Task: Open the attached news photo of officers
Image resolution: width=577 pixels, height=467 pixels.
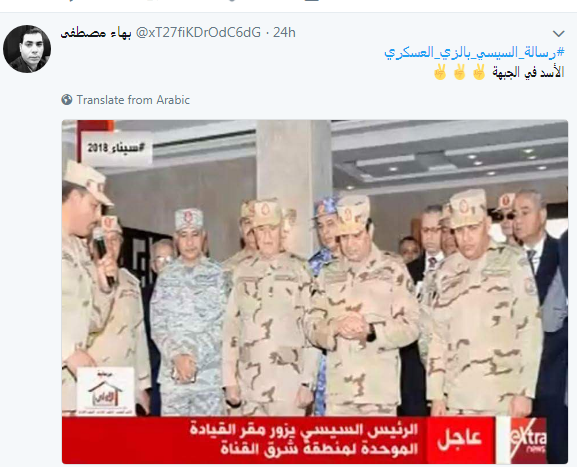Action: coord(315,291)
